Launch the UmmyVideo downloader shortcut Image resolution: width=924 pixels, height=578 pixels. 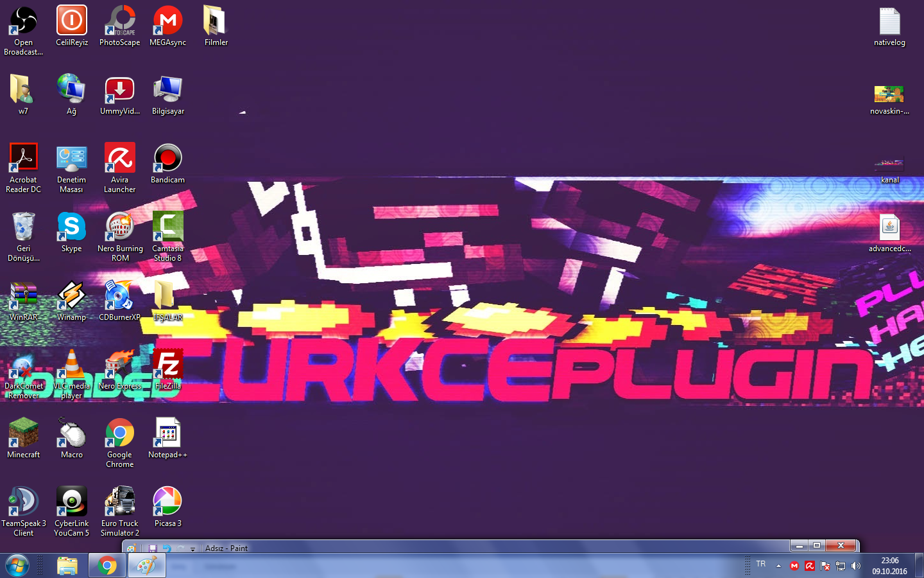[120, 94]
